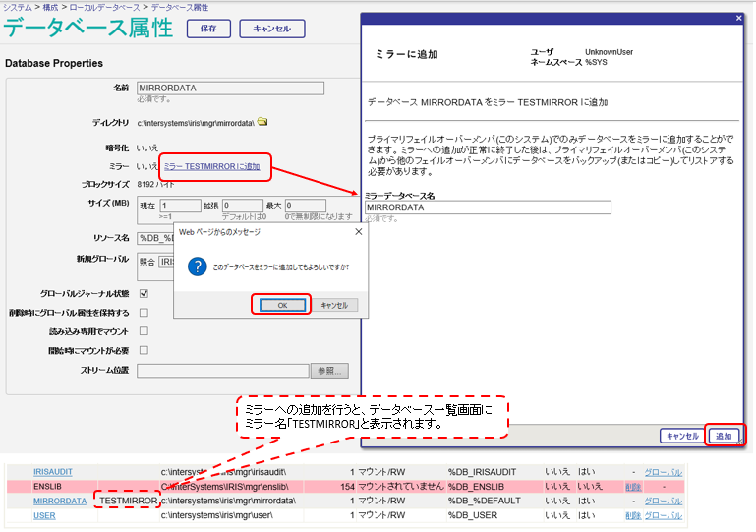Click the 削除 link in the USER row
Viewport: 756px width, 532px height.
(633, 515)
